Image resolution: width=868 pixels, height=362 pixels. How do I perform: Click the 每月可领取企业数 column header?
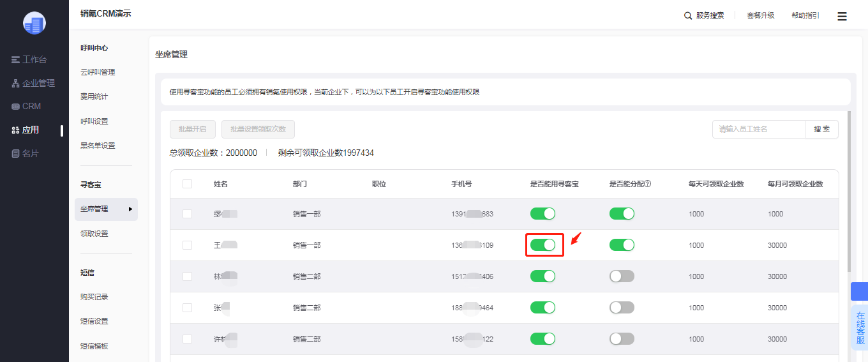pyautogui.click(x=795, y=184)
